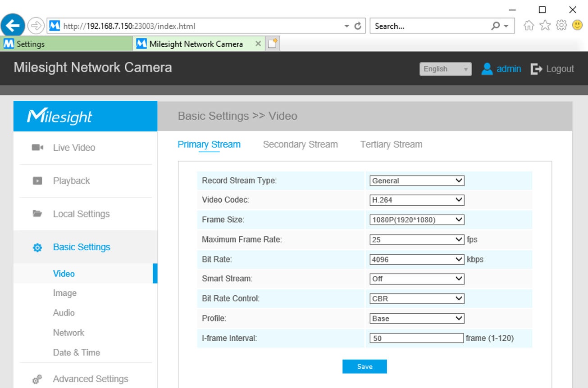Click the Refresh icon in address bar
This screenshot has width=588, height=388.
coord(358,26)
